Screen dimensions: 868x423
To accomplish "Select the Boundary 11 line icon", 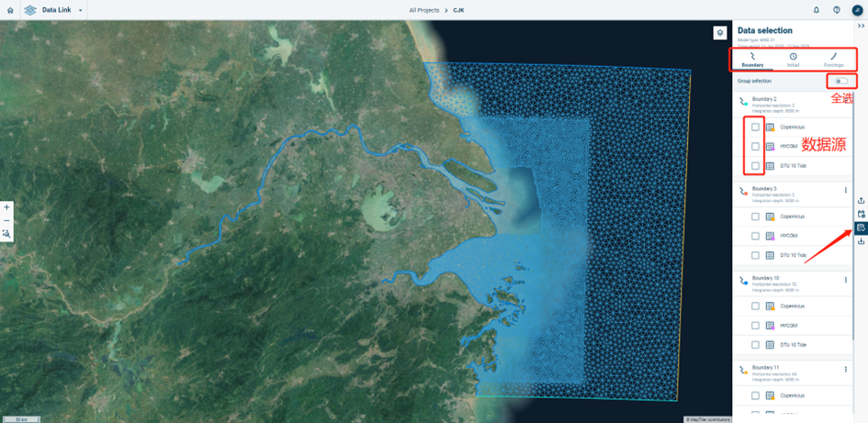I will pos(743,370).
